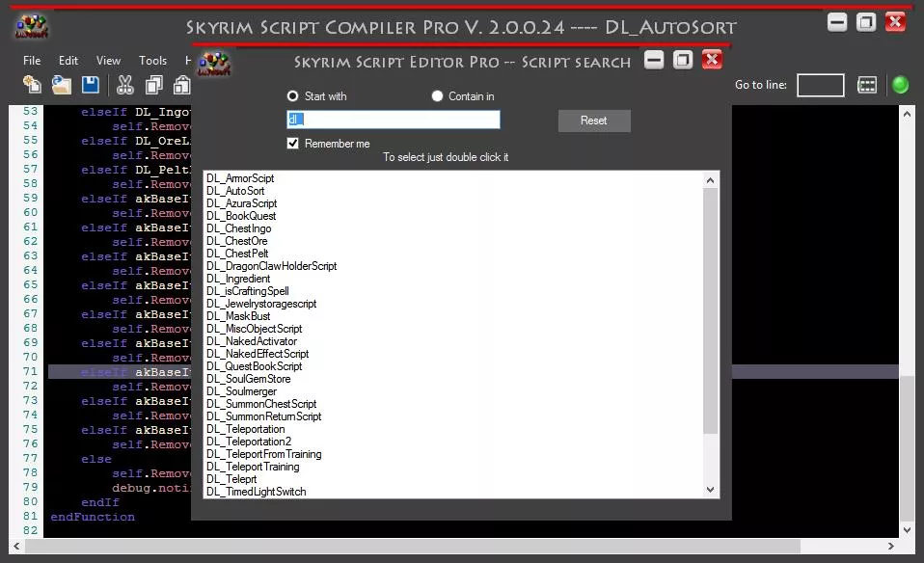Image resolution: width=924 pixels, height=563 pixels.
Task: Select DL_AzuraScript in the script list
Action: point(241,203)
